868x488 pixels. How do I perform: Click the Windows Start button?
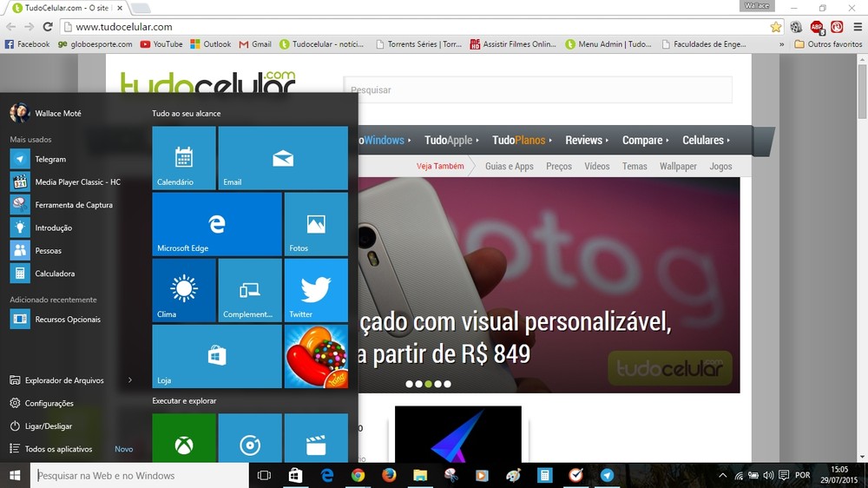[15, 475]
